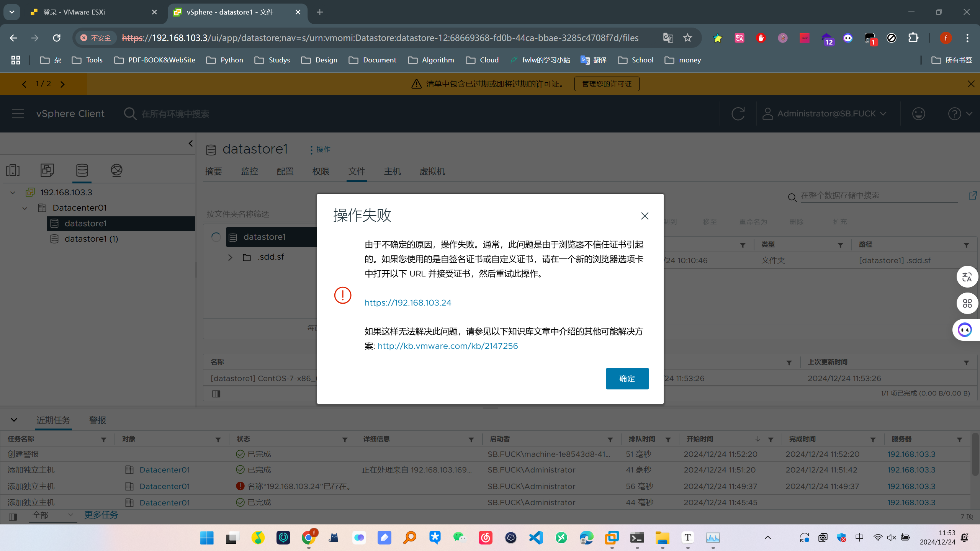Click the 不安全 site security indicator
The width and height of the screenshot is (980, 551).
96,38
